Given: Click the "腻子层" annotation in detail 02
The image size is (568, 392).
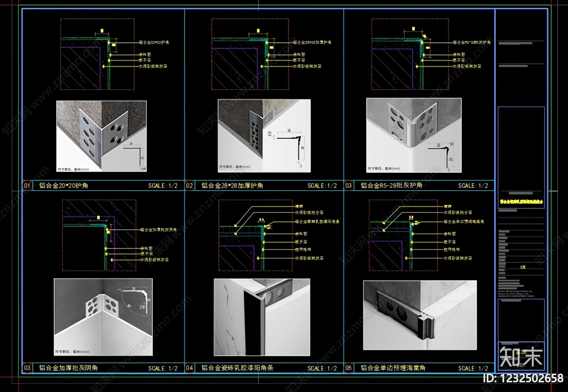Looking at the screenshot, I should tap(299, 60).
